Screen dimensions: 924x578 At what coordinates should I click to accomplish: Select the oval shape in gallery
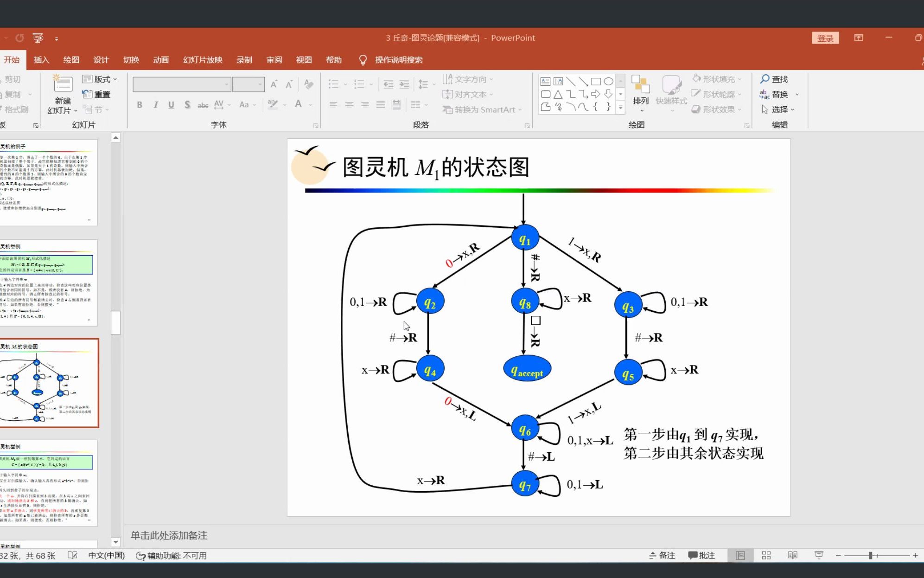(x=608, y=82)
